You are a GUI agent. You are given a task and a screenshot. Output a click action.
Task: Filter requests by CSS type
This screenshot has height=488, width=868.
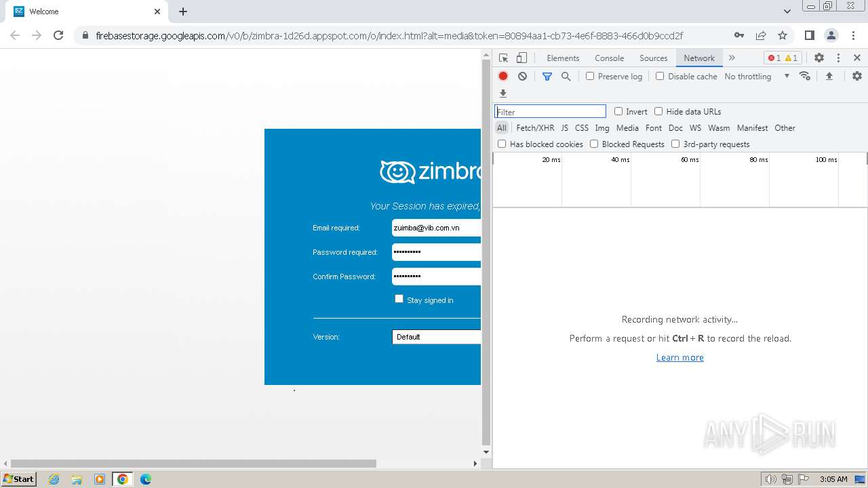[x=582, y=128]
